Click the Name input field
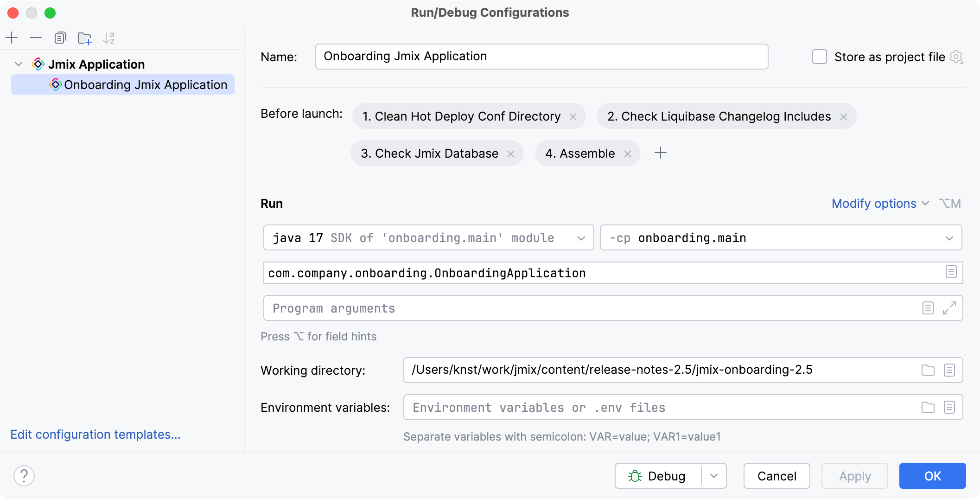 point(541,57)
